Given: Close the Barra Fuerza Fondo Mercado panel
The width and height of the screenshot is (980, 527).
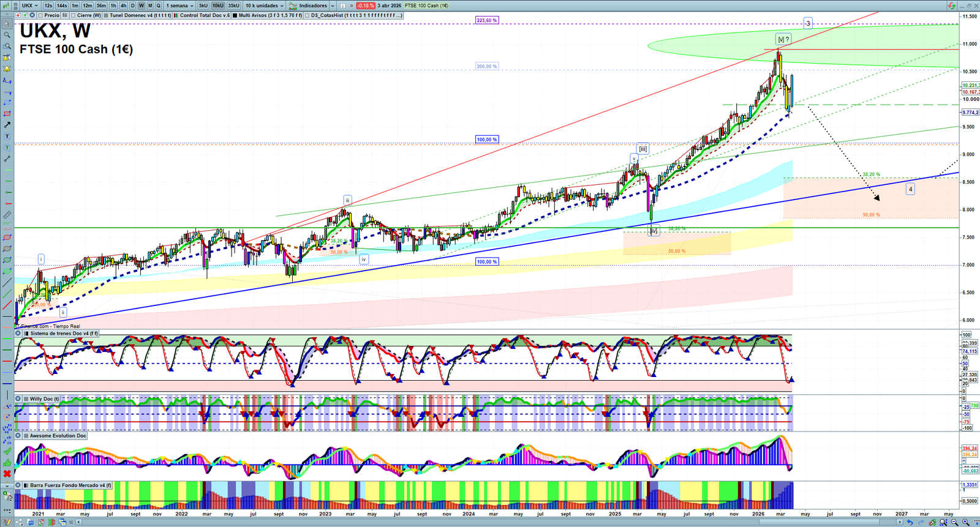Looking at the screenshot, I should (18, 485).
